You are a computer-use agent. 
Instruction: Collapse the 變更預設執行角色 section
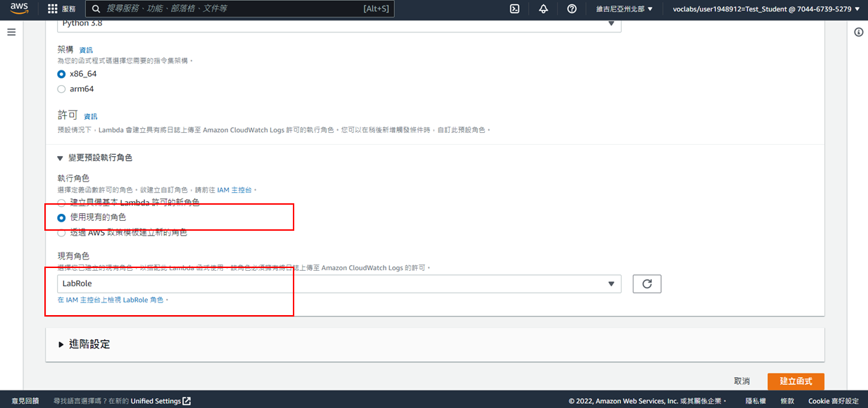(x=95, y=158)
